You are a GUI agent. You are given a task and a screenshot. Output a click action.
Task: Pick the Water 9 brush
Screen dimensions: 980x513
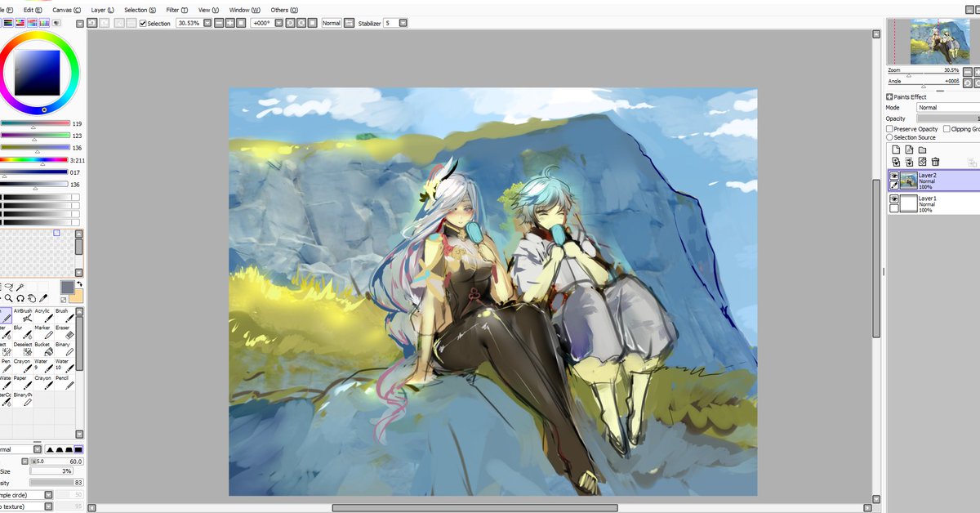(43, 365)
